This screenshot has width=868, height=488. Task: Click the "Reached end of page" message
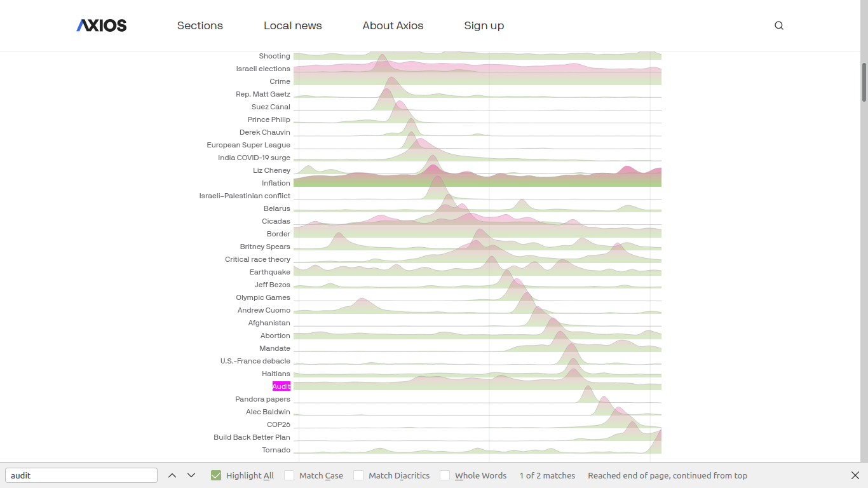pyautogui.click(x=667, y=475)
